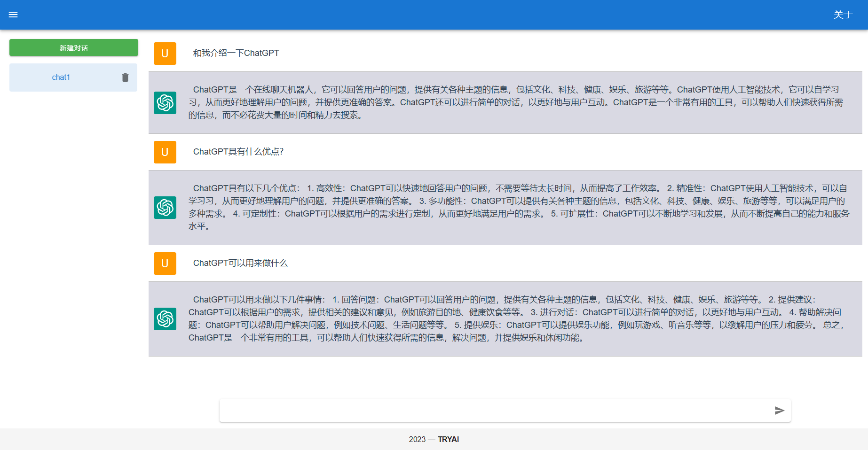This screenshot has height=450, width=868.
Task: Click the user avatar beside 'ChatGPT可以用来做什么'
Action: (165, 264)
